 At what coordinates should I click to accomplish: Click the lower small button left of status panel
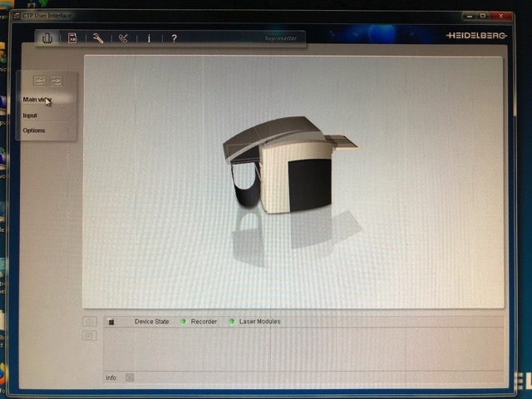tap(90, 336)
